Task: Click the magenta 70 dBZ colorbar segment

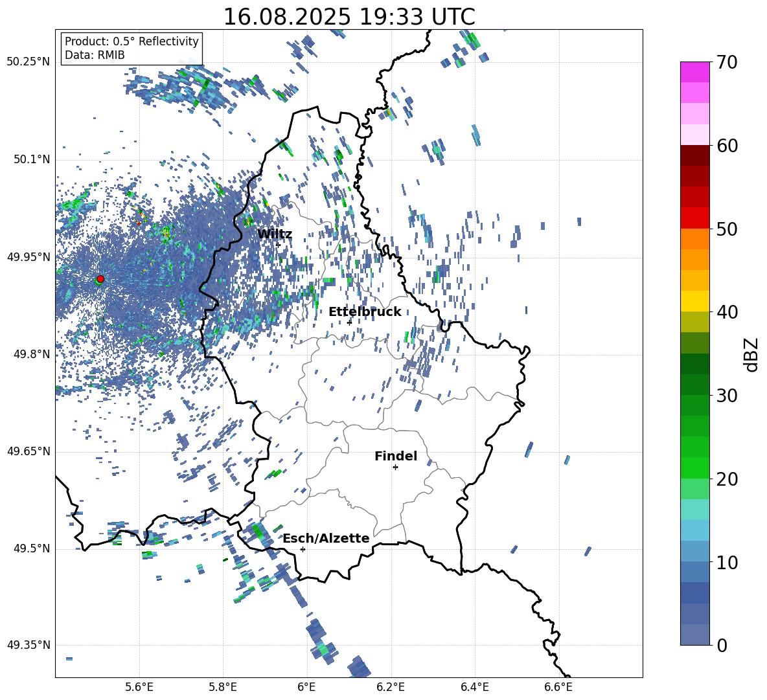Action: (694, 72)
